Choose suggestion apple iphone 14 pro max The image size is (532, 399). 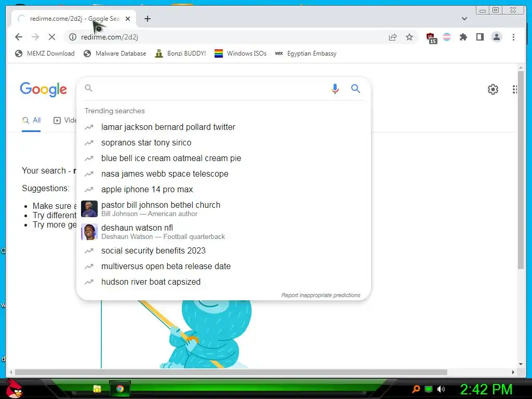(x=147, y=189)
